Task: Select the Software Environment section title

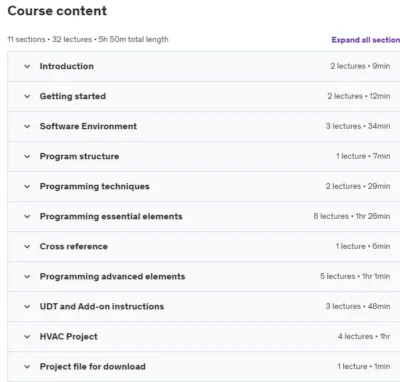Action: (x=88, y=126)
